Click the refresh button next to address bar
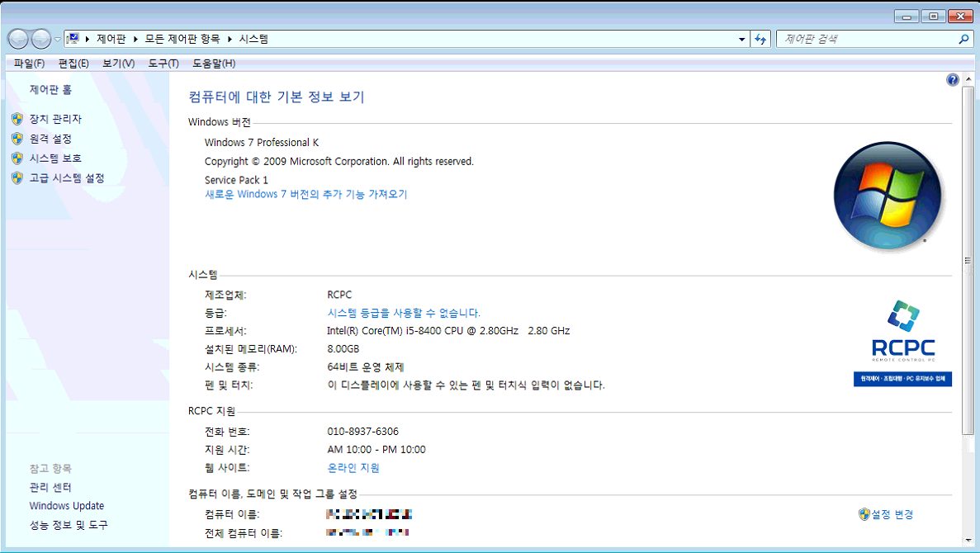The height and width of the screenshot is (553, 980). coord(760,39)
